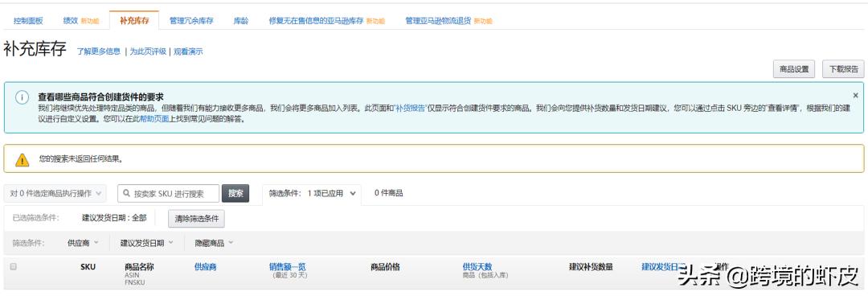Switch to the 绩效 tab
Viewport: 868px width, 296px height.
(x=70, y=21)
